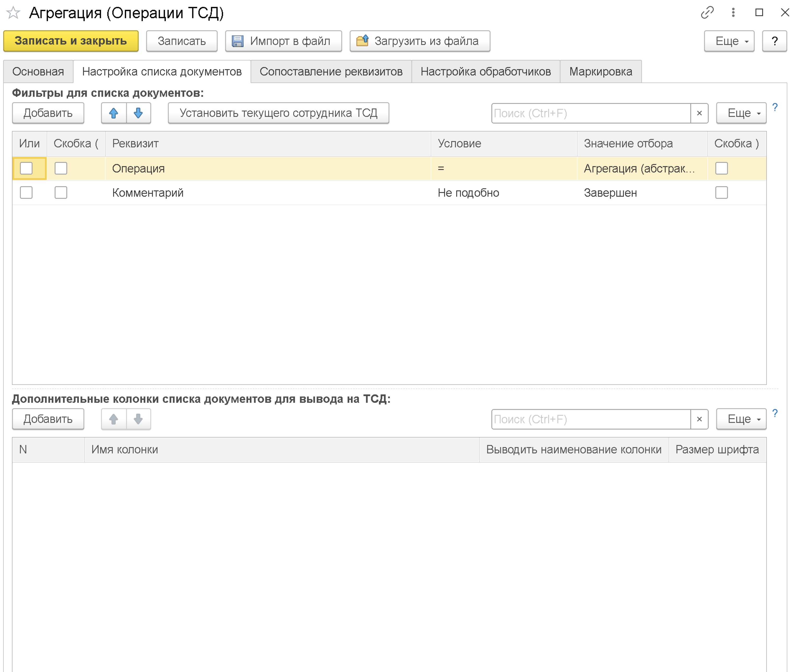Toggle 'Или' checkbox in Операция row
793x672 pixels.
tap(26, 168)
